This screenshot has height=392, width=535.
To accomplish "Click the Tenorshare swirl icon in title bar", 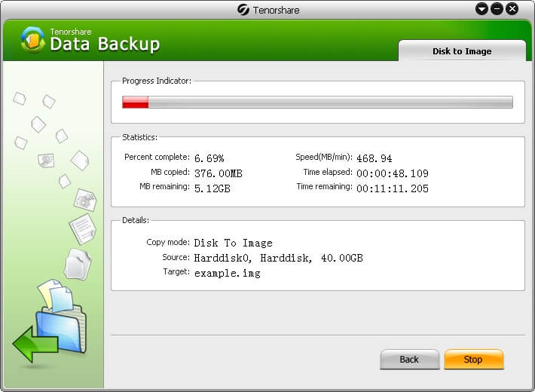I will (243, 10).
